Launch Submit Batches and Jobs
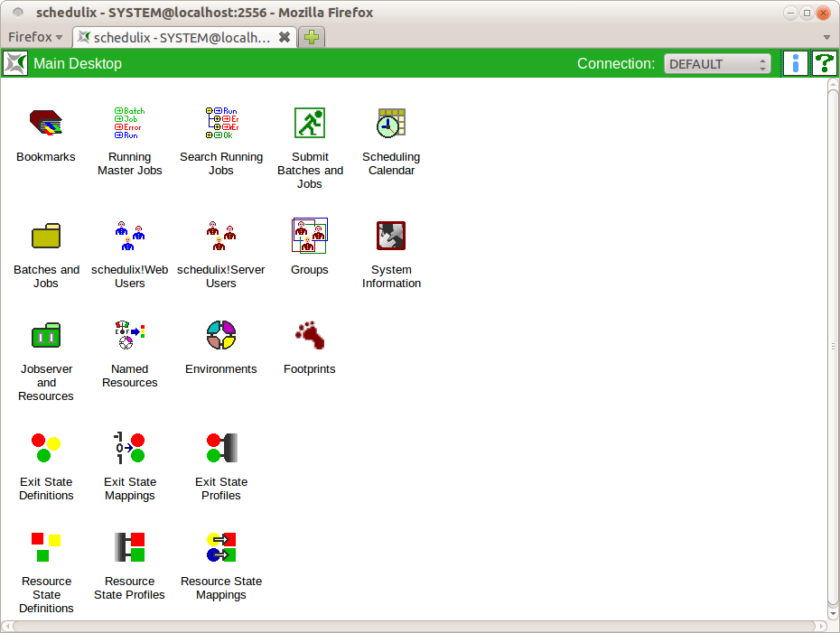Image resolution: width=840 pixels, height=633 pixels. point(310,123)
